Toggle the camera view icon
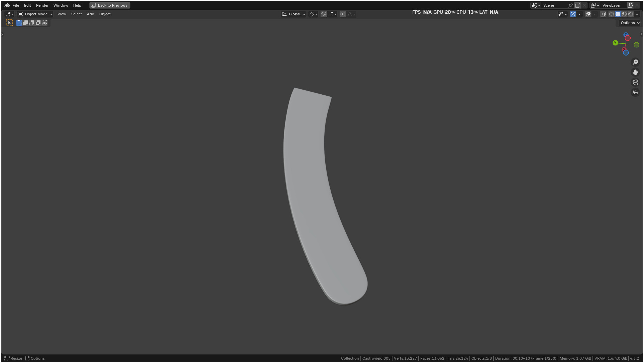The height and width of the screenshot is (363, 644). click(635, 82)
